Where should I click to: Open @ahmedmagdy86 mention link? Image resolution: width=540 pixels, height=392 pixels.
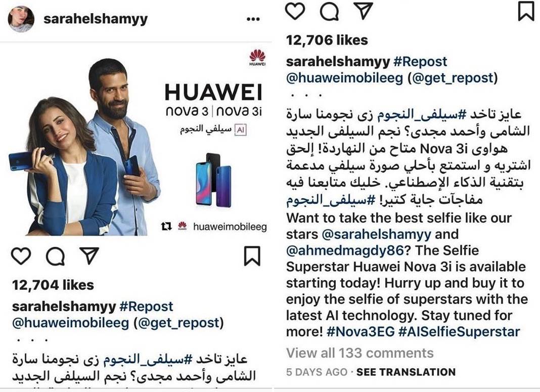tap(345, 250)
